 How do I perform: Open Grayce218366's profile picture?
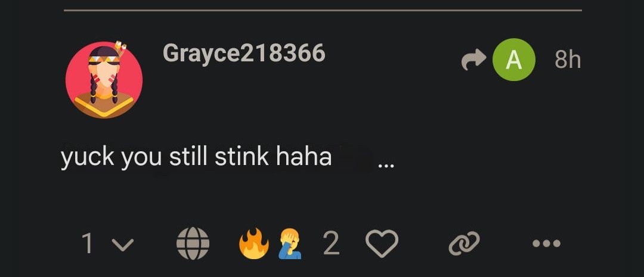[104, 80]
